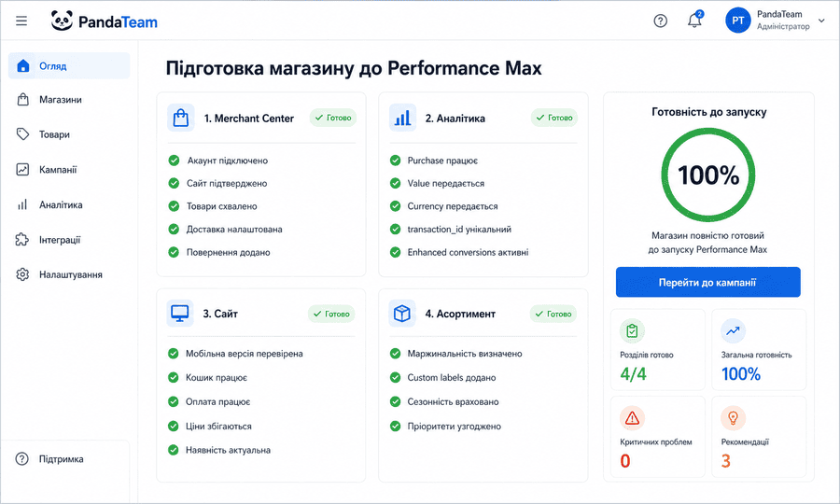This screenshot has height=504, width=840.
Task: Click the text Ціни збігаються
Action: 218,427
